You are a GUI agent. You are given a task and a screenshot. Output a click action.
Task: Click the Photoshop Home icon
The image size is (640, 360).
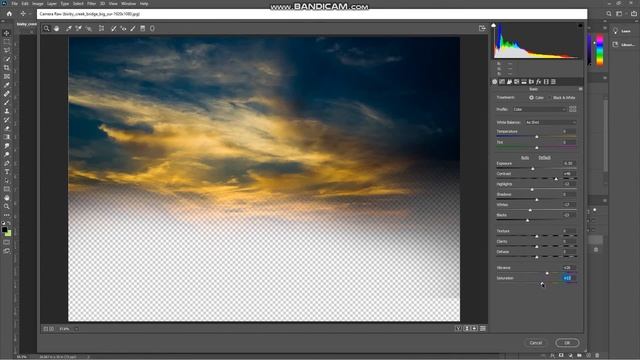tap(9, 13)
